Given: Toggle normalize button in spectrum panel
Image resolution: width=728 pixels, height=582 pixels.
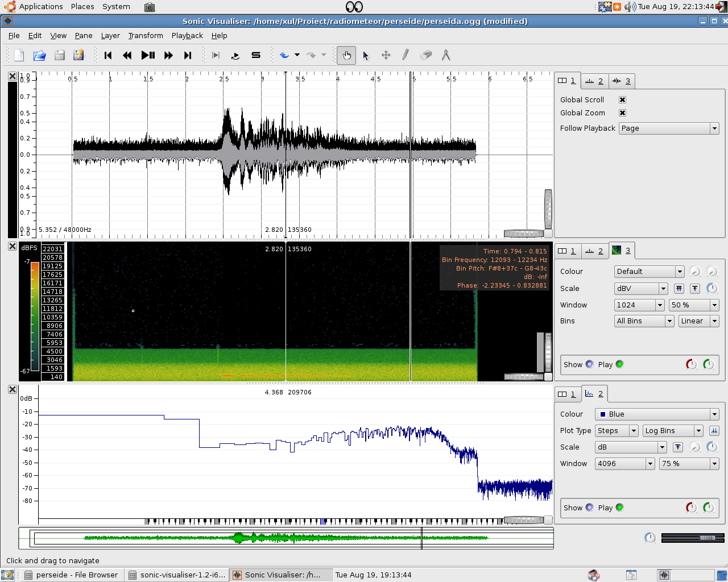Looking at the screenshot, I should [x=678, y=447].
